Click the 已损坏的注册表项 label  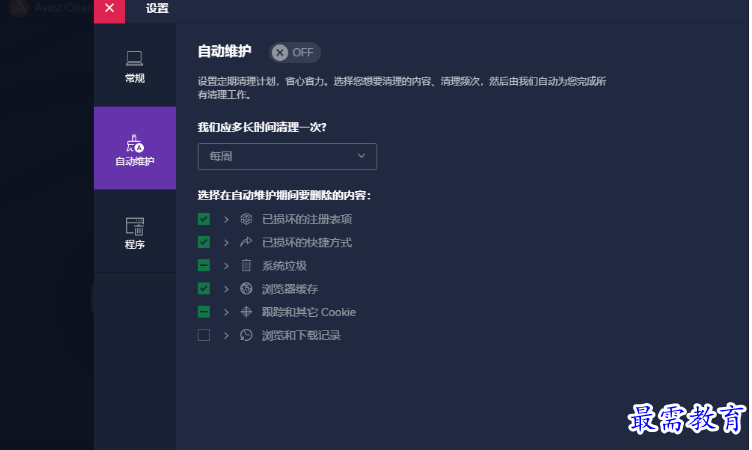click(x=307, y=219)
